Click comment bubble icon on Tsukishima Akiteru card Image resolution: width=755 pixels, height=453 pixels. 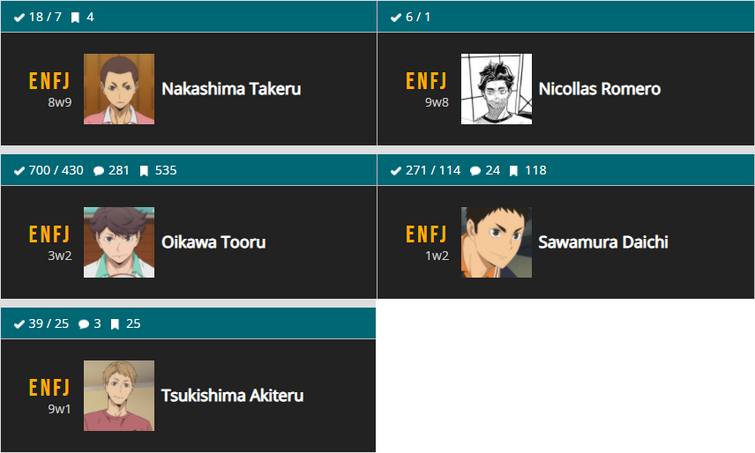pyautogui.click(x=84, y=324)
